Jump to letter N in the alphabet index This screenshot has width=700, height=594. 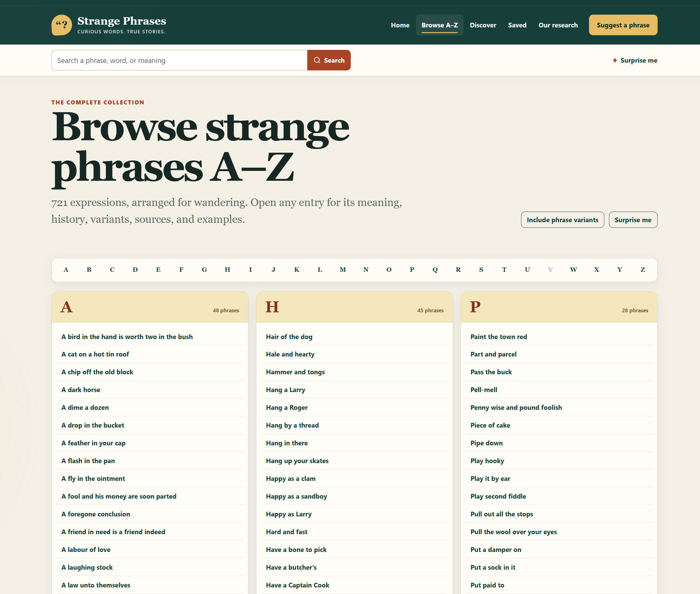coord(366,270)
